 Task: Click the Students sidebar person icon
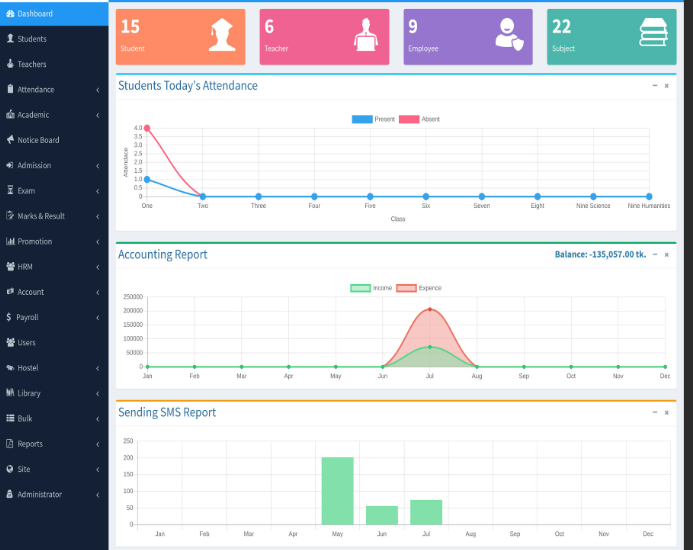[x=10, y=39]
